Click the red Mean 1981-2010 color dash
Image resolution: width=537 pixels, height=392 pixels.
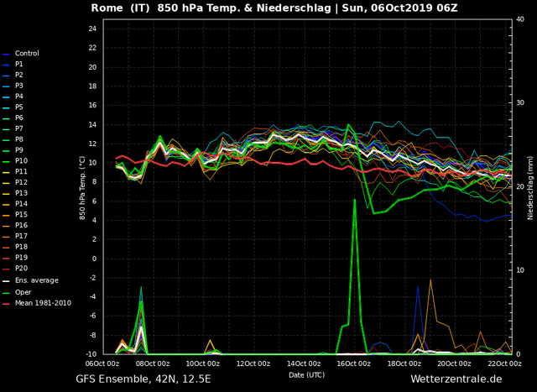click(x=6, y=304)
